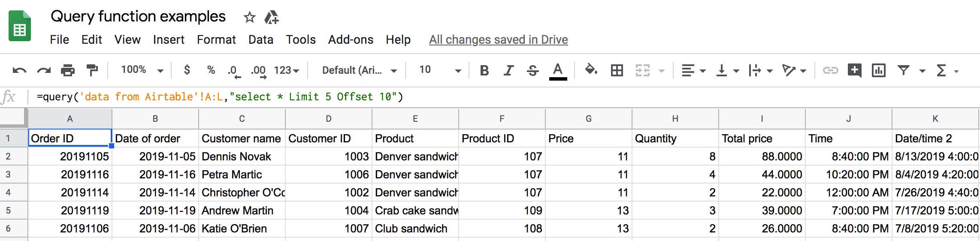Select the Paint format tool
The height and width of the screenshot is (241, 980).
coord(92,70)
